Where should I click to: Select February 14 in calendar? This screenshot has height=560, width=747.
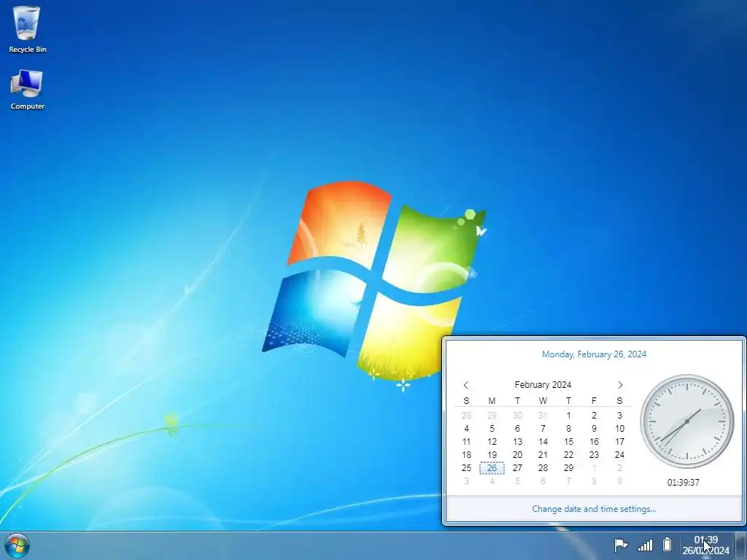[543, 442]
